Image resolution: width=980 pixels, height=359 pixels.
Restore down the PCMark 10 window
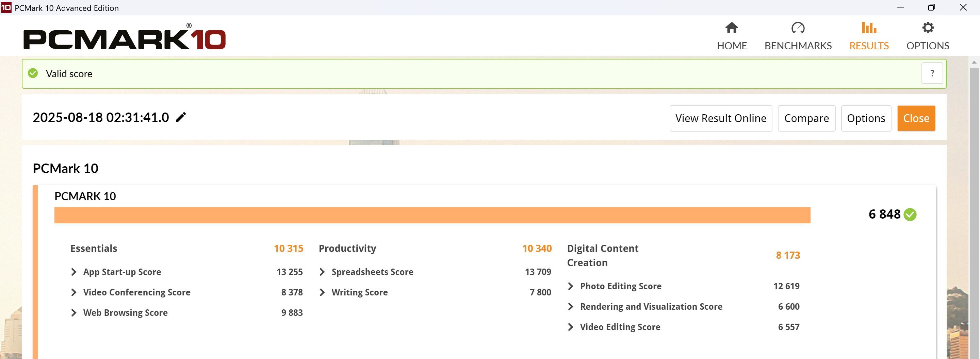click(932, 7)
